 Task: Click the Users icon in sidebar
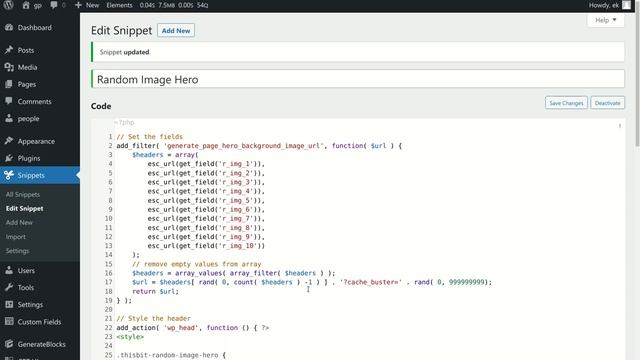click(x=9, y=270)
